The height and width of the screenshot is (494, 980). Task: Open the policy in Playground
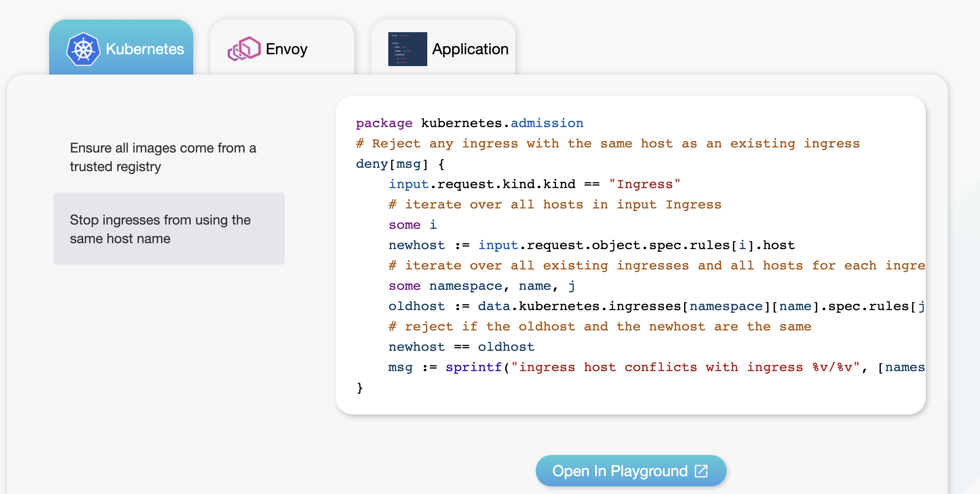tap(631, 471)
